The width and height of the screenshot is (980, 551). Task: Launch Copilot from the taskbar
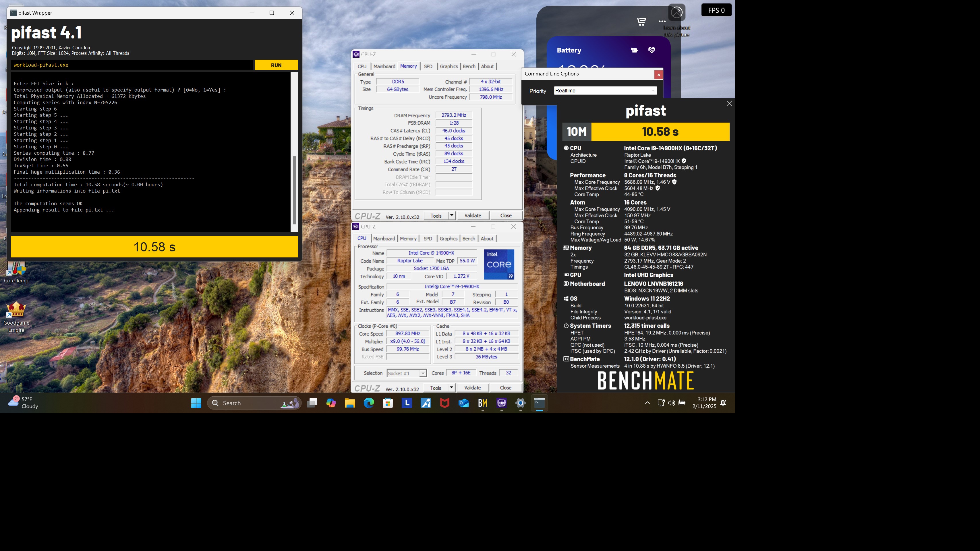(x=331, y=403)
